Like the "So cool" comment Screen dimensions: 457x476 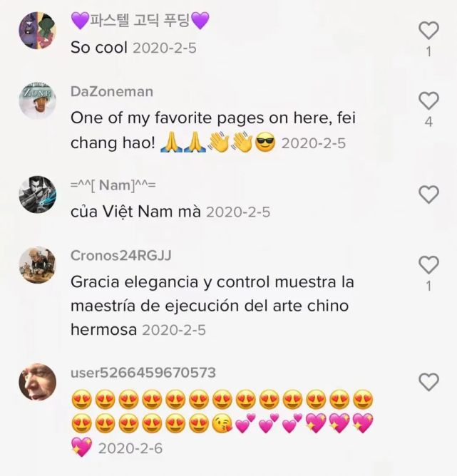[428, 31]
